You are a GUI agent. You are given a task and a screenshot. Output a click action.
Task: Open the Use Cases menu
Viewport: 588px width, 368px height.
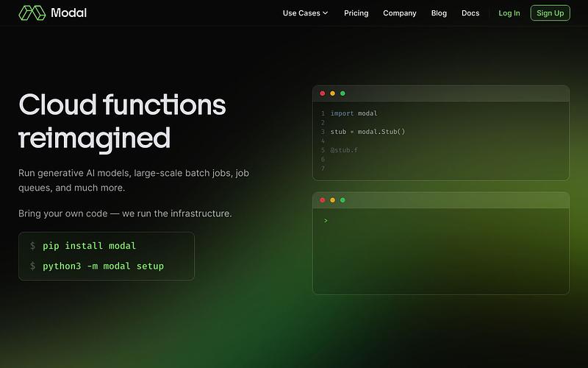[305, 13]
